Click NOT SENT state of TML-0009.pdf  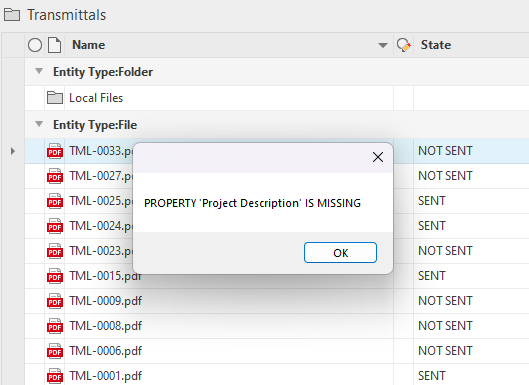445,301
